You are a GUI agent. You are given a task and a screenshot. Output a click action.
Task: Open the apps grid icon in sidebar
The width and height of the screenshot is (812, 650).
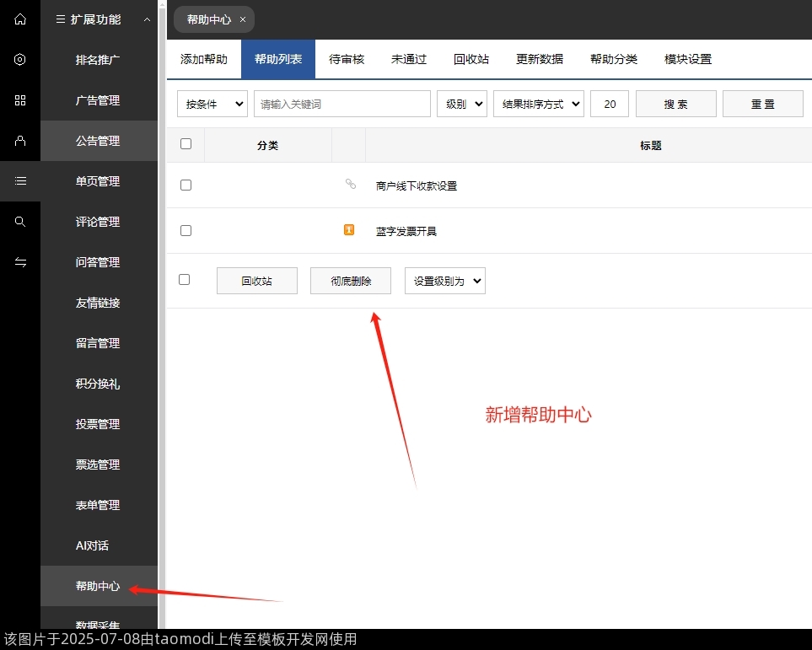(x=19, y=100)
